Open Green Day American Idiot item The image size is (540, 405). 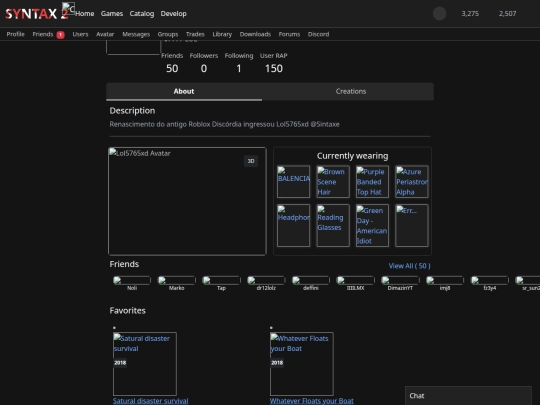point(372,226)
